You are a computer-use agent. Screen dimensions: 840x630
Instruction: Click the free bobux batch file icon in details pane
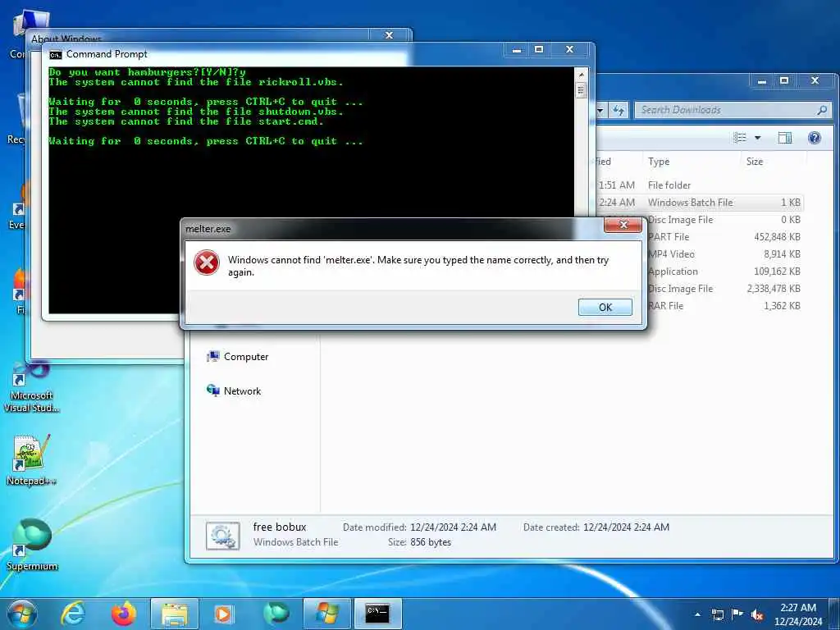tap(222, 536)
